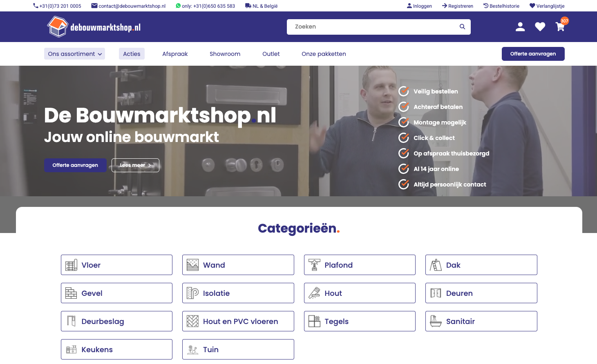Click the Hout saw icon
Viewport: 597px width, 364px height.
(314, 293)
